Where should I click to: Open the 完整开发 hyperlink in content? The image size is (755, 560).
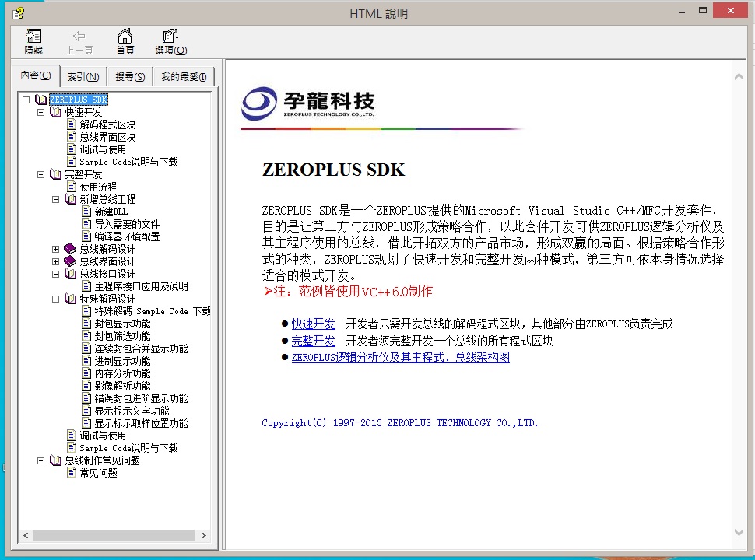coord(313,341)
